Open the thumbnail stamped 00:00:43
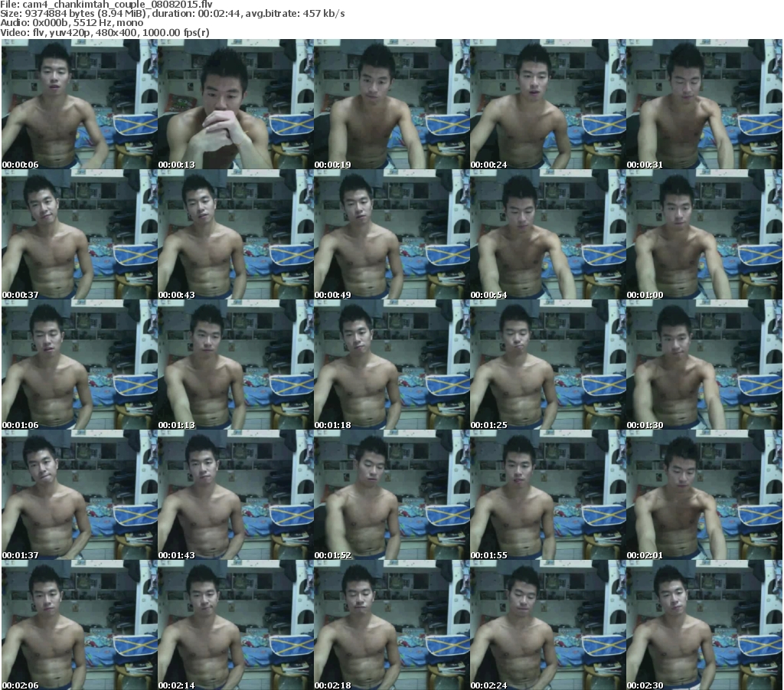 coord(236,234)
